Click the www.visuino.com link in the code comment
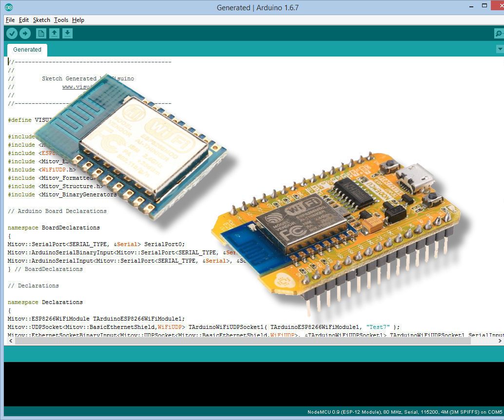504x420 pixels. (77, 87)
